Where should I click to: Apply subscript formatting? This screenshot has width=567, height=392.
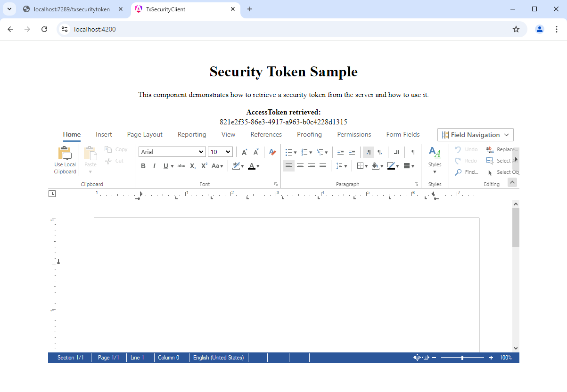(x=193, y=166)
